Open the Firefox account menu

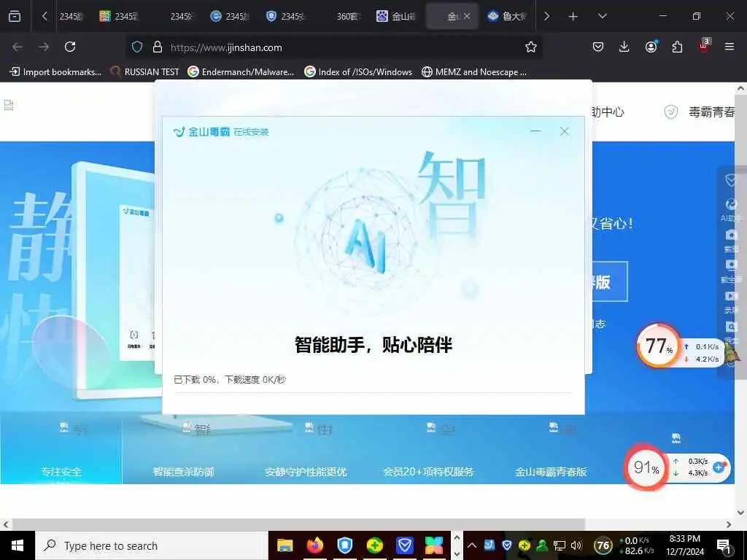(651, 47)
